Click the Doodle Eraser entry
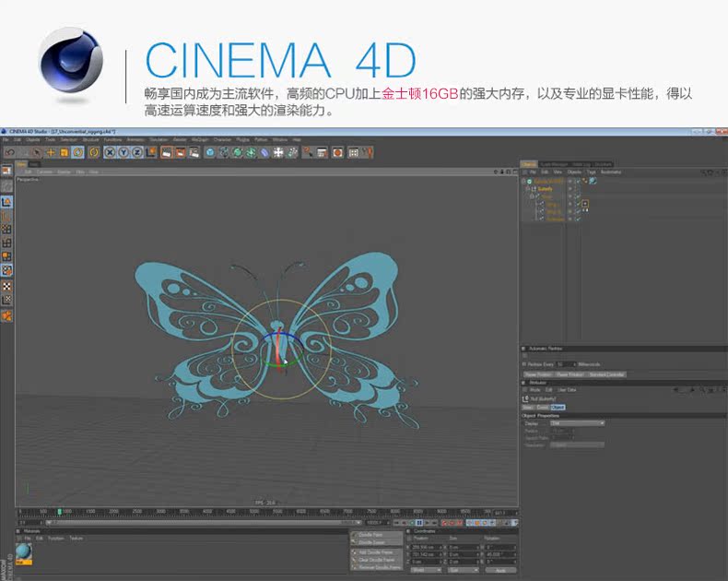This screenshot has width=728, height=581. [x=376, y=542]
